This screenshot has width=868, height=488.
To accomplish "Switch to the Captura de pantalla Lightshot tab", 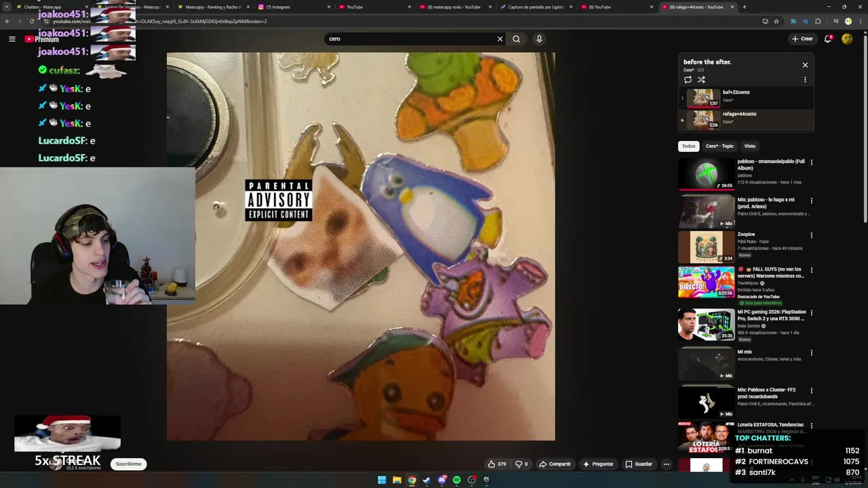I will (536, 7).
